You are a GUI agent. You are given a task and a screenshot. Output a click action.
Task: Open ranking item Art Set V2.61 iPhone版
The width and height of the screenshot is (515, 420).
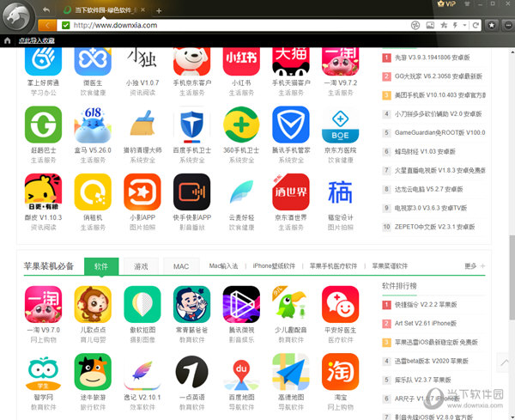click(x=426, y=324)
